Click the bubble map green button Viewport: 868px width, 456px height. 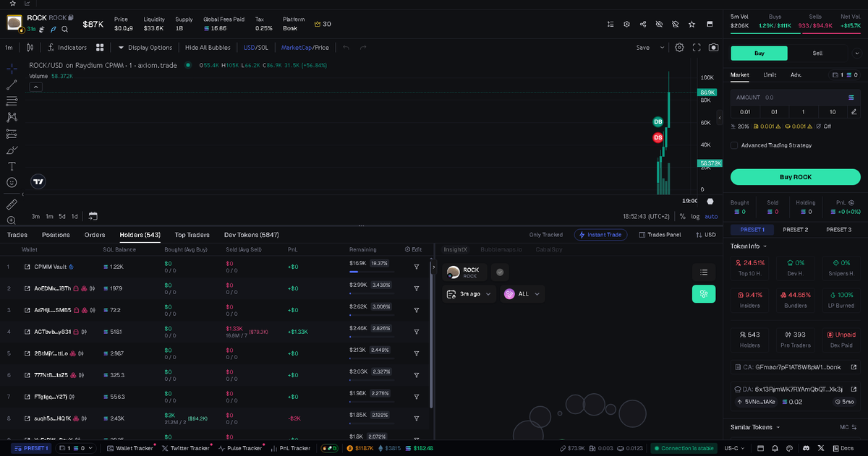704,294
